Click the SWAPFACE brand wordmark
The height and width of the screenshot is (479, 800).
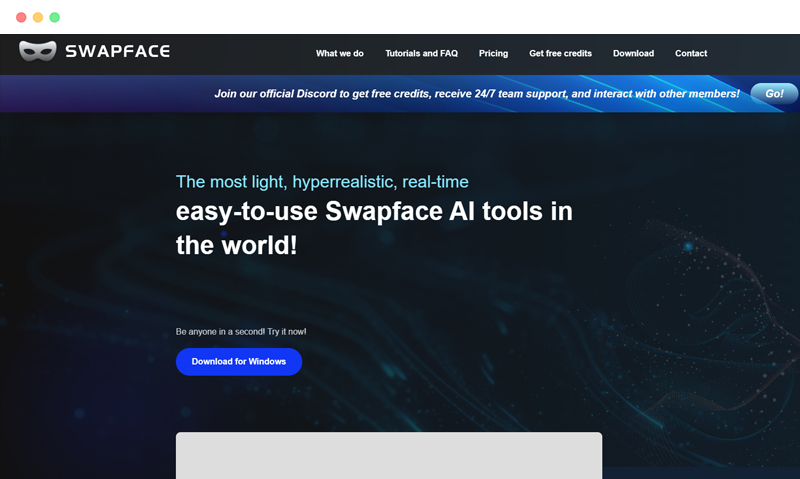117,51
